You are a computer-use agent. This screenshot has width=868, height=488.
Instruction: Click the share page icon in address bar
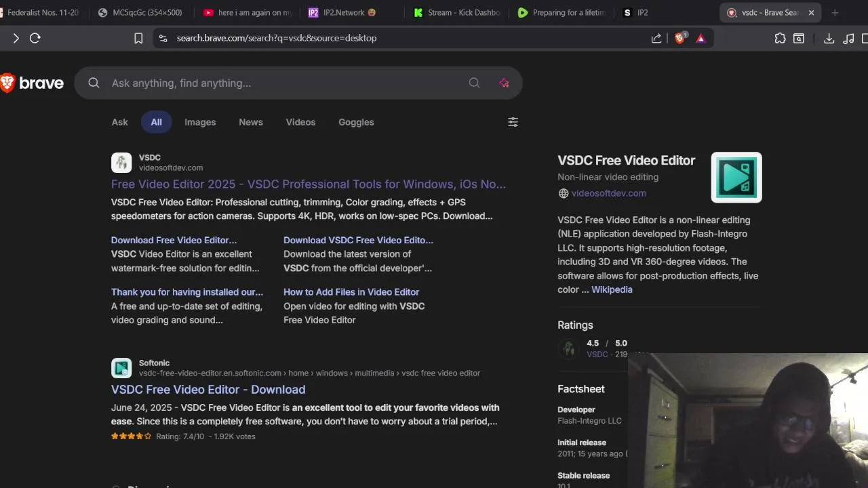[x=656, y=39]
